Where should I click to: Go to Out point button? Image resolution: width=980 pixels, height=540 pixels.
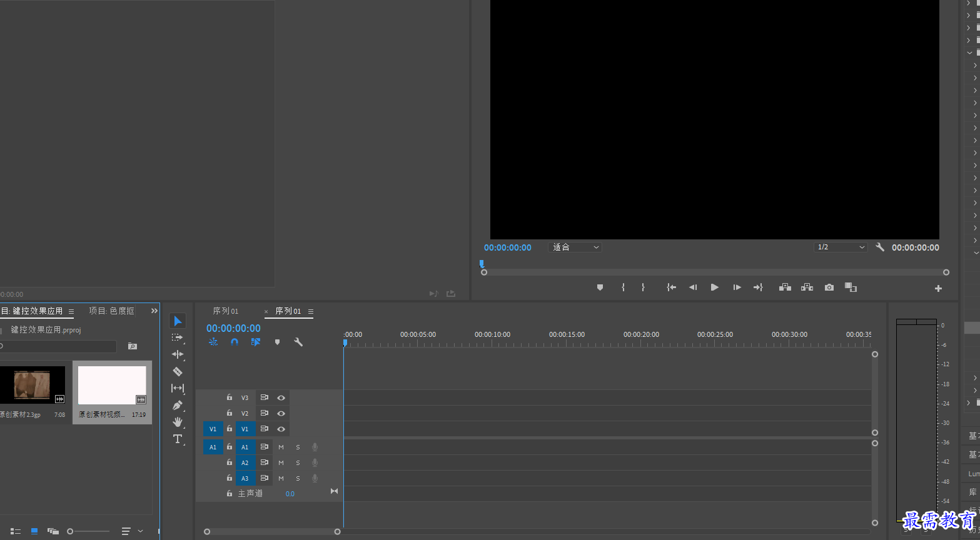pos(758,287)
